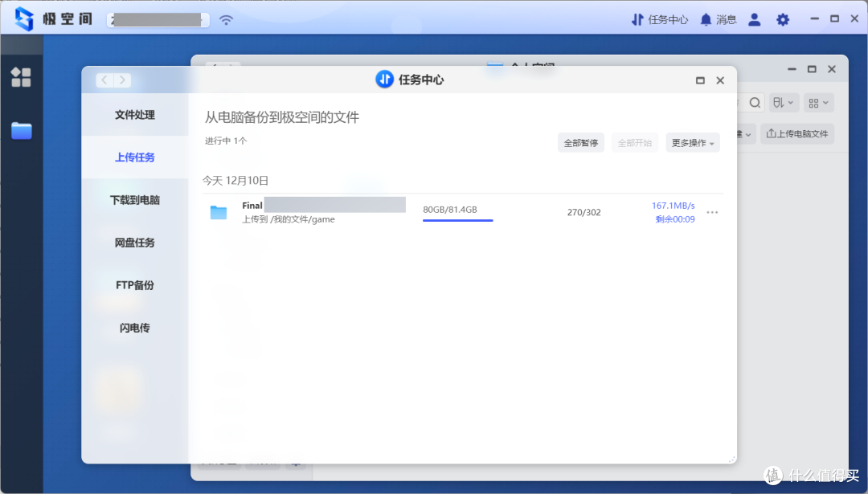
Task: Click the 极空间 logo icon
Action: [24, 19]
